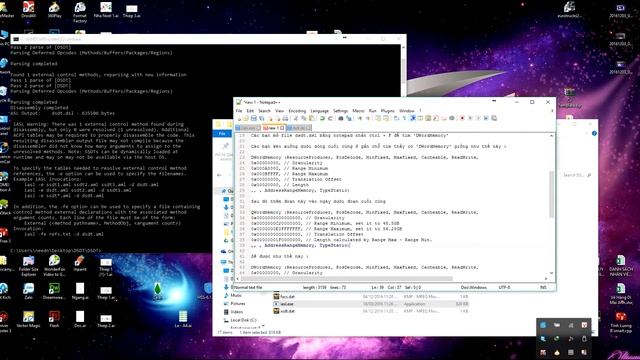Open the Language menu
The height and width of the screenshot is (360, 640).
320,111
